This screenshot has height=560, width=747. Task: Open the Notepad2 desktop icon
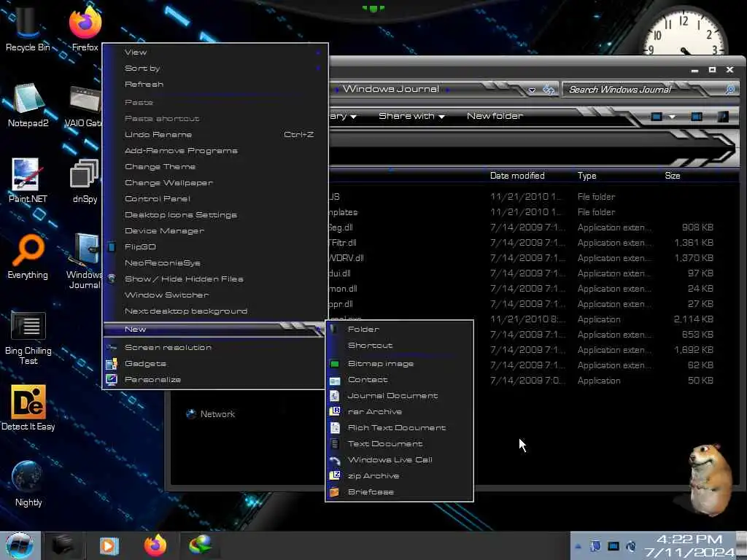click(28, 105)
